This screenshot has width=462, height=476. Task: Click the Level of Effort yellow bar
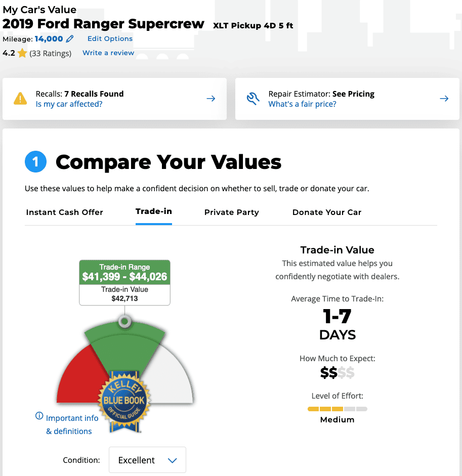[x=338, y=409]
